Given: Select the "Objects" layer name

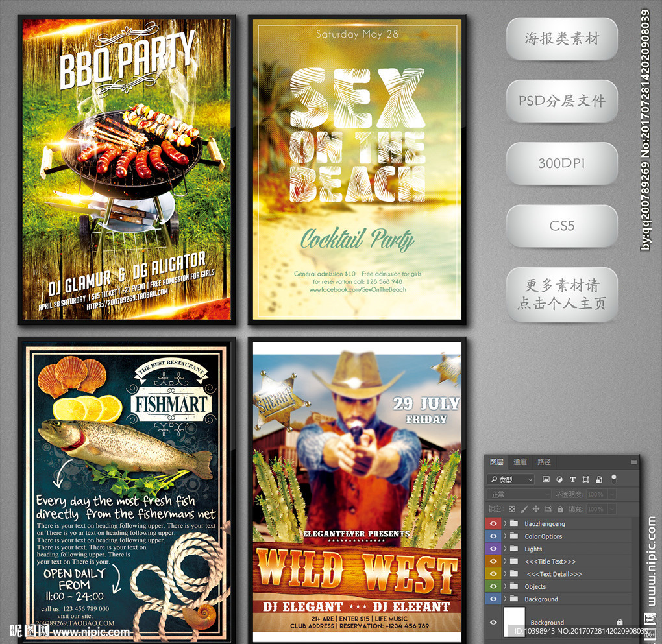Looking at the screenshot, I should 535,586.
